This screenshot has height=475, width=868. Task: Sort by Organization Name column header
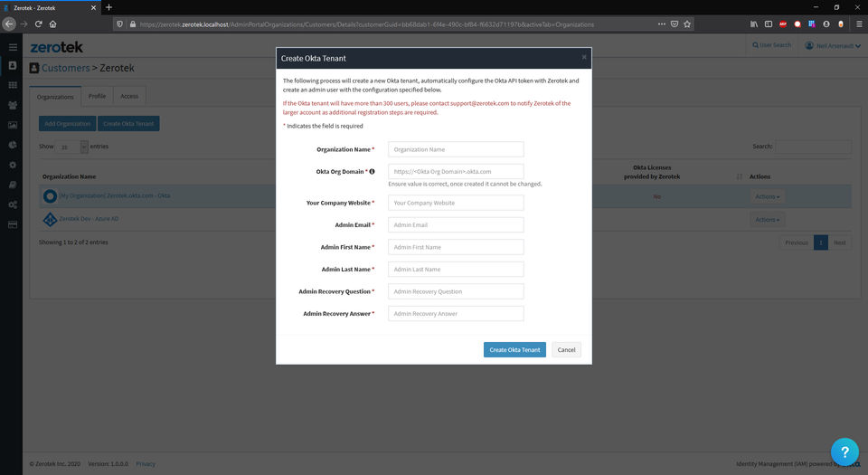pos(70,176)
